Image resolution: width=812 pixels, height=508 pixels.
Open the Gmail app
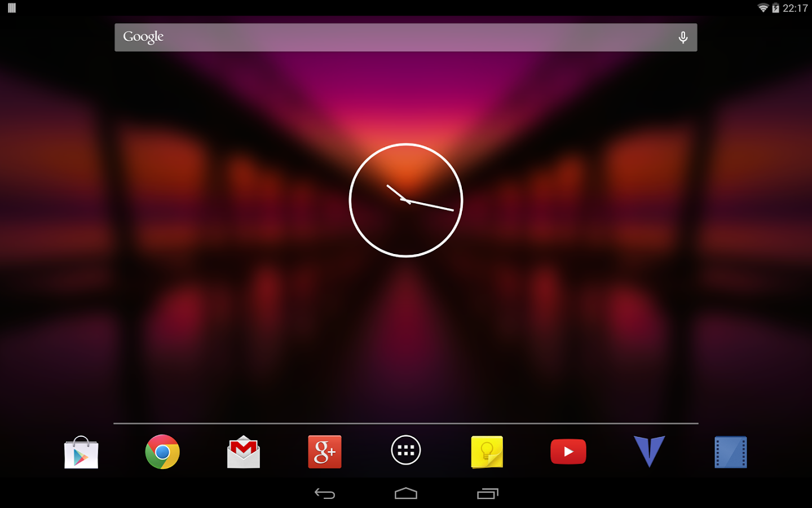coord(244,452)
